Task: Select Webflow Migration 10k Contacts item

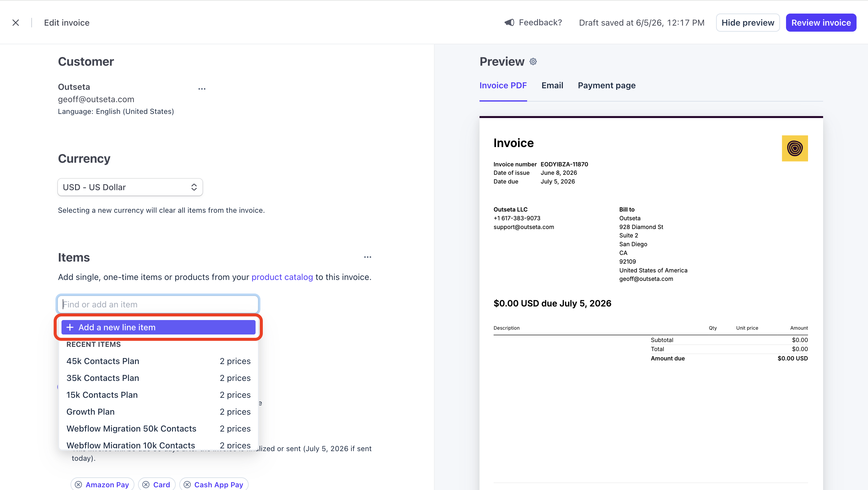Action: tap(158, 444)
